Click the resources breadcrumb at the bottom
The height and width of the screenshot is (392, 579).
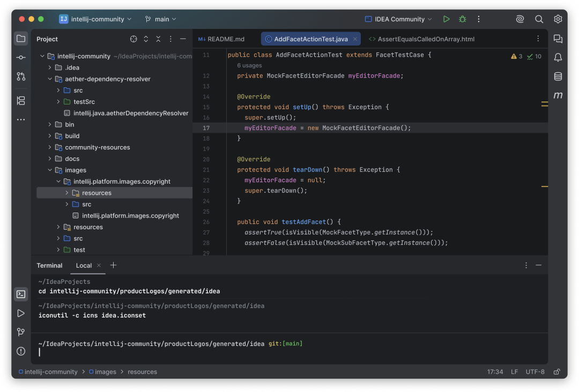click(x=142, y=372)
